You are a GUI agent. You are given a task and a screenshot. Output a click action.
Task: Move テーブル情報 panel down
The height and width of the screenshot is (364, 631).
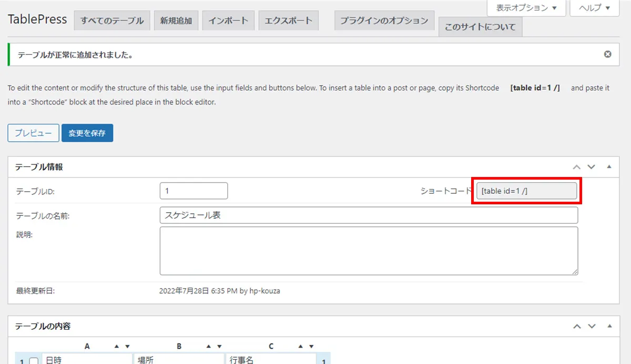coord(592,167)
